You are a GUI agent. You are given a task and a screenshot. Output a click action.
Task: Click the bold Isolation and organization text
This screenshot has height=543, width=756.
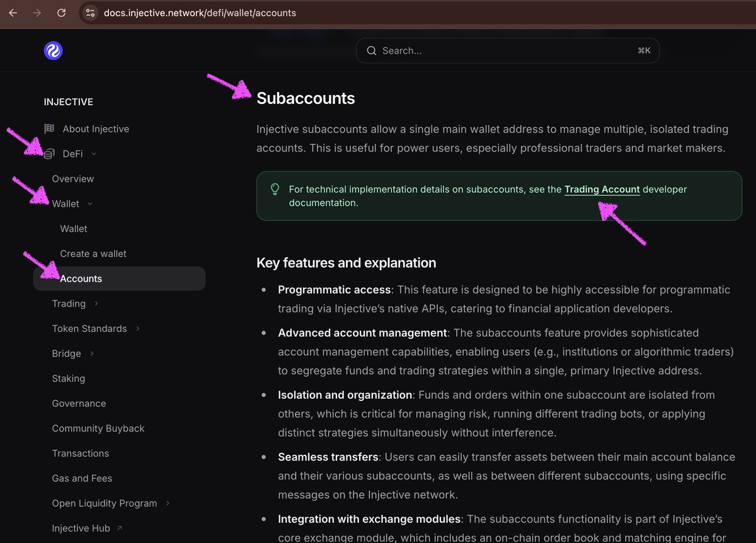345,395
